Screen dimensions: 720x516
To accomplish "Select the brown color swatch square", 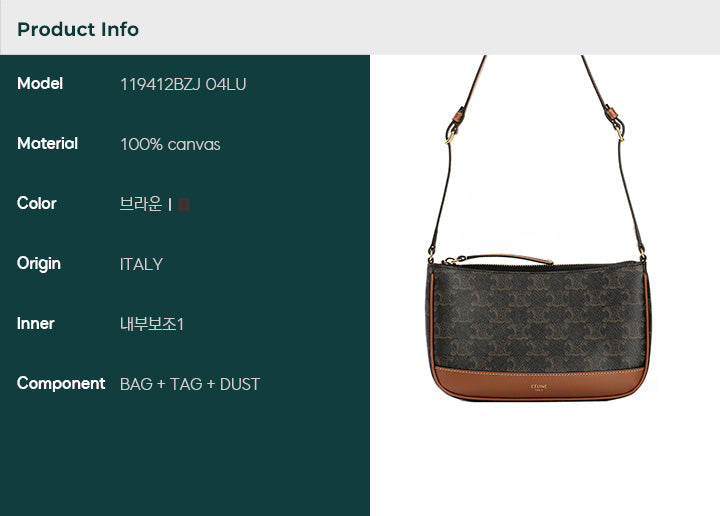I will (184, 204).
